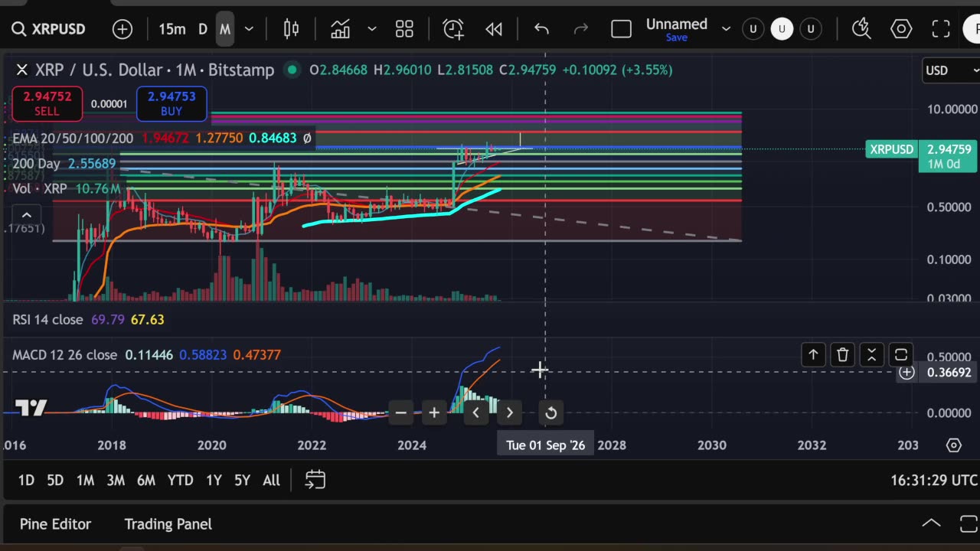Redo the last chart action

pos(581,29)
